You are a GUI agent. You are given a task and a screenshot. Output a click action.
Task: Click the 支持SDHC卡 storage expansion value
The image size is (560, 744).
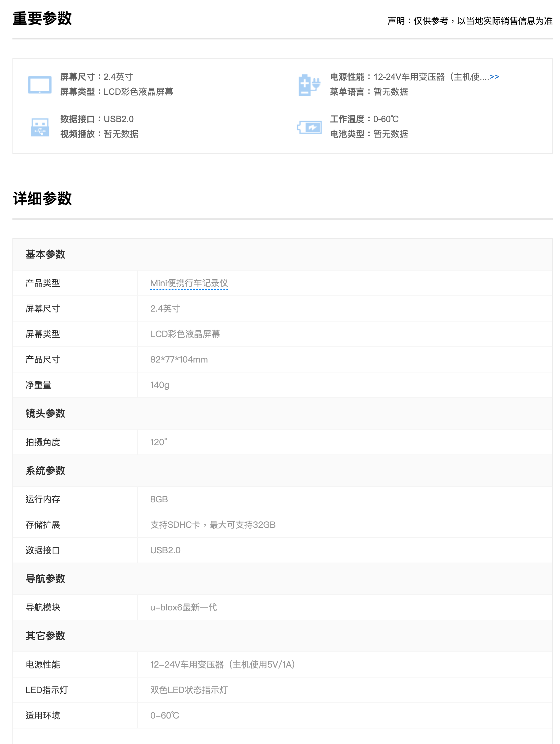click(212, 525)
